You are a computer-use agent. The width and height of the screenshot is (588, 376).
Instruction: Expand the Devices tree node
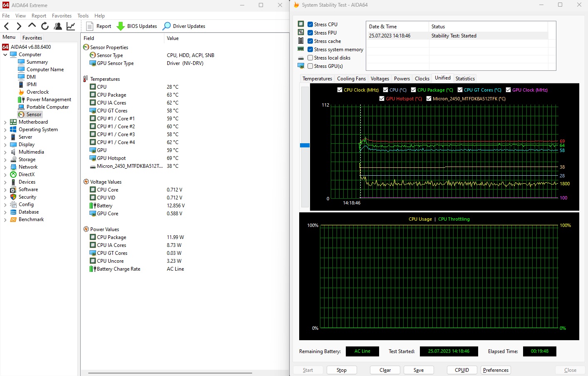tap(5, 182)
